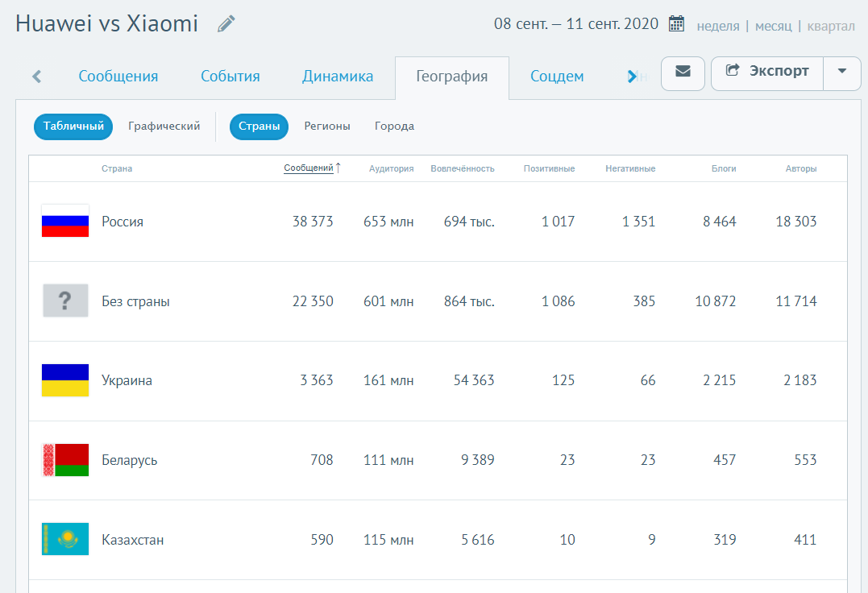Sort by the Негативные column header
This screenshot has width=868, height=593.
click(630, 168)
